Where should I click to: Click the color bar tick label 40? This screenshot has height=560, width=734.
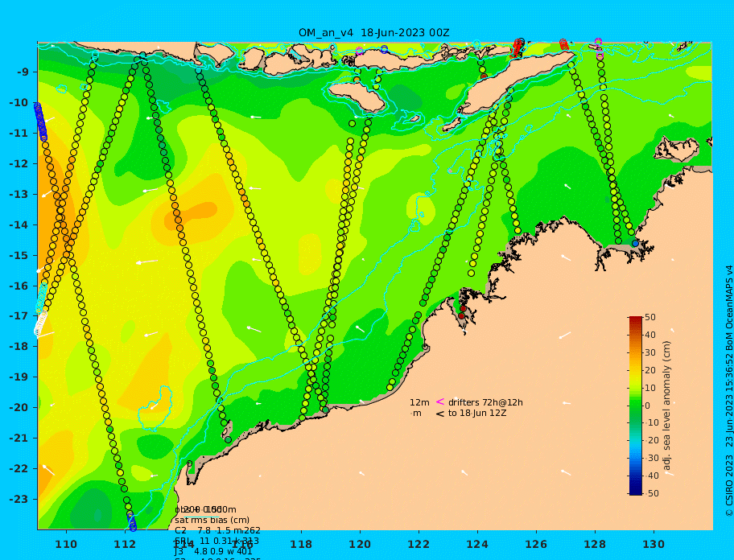coord(650,335)
